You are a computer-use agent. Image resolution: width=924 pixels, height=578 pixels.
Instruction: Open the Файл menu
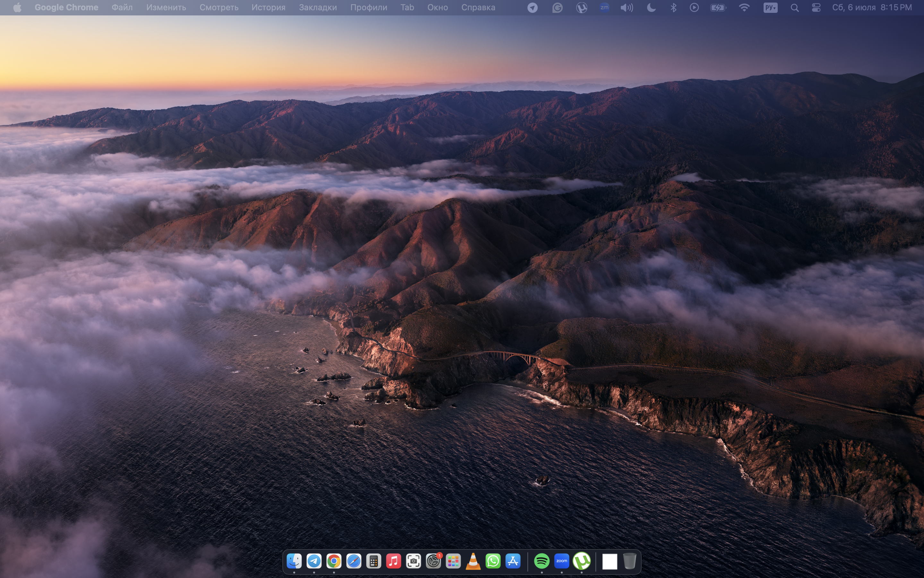[x=122, y=7]
